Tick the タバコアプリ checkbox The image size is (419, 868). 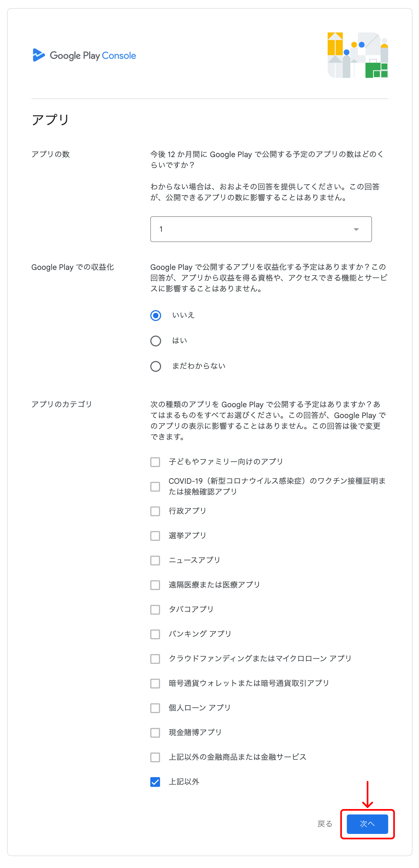tap(155, 609)
